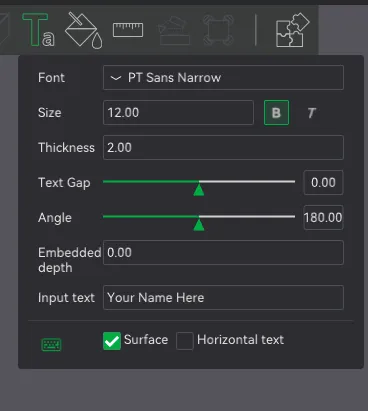Click the keyboard shortcuts icon
This screenshot has width=368, height=411.
pos(51,345)
